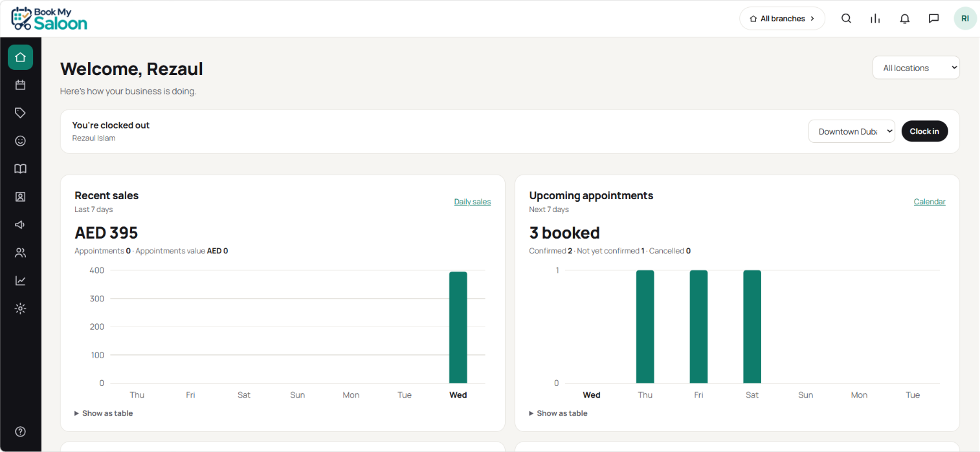The width and height of the screenshot is (980, 452).
Task: Open the line chart Reports sidebar icon
Action: (x=21, y=281)
